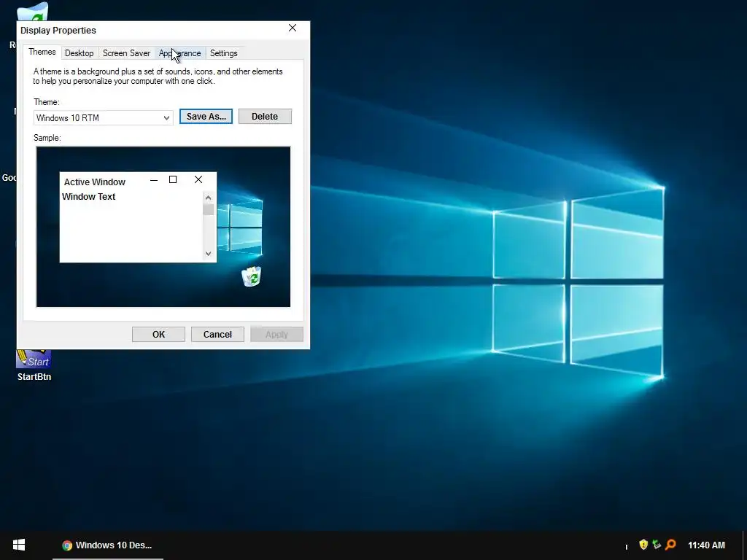
Task: Switch to the Themes tab
Action: click(x=42, y=52)
